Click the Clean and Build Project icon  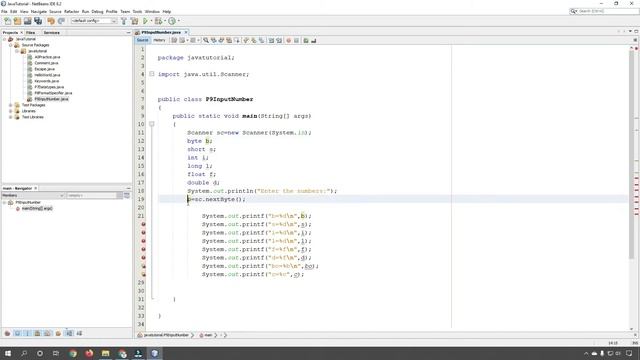tap(134, 21)
